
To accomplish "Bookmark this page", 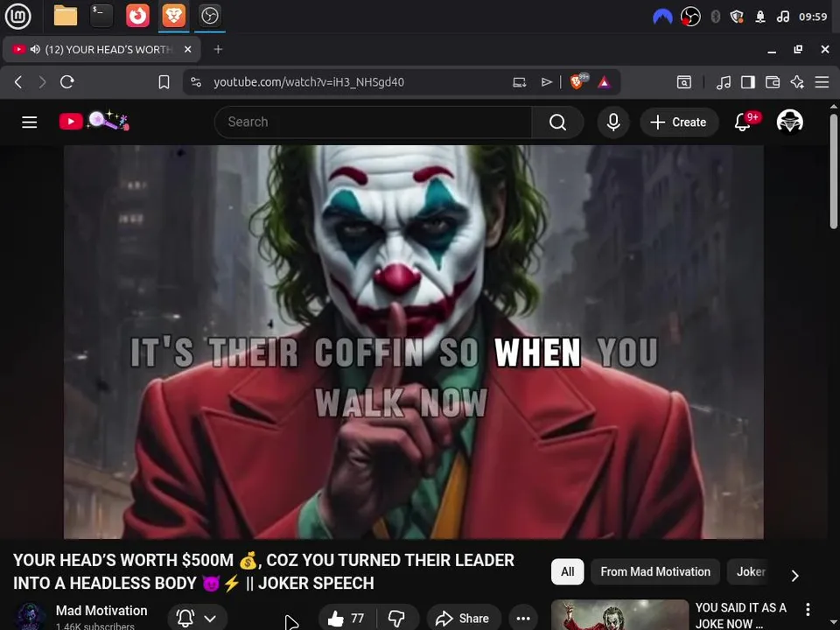I will point(164,82).
